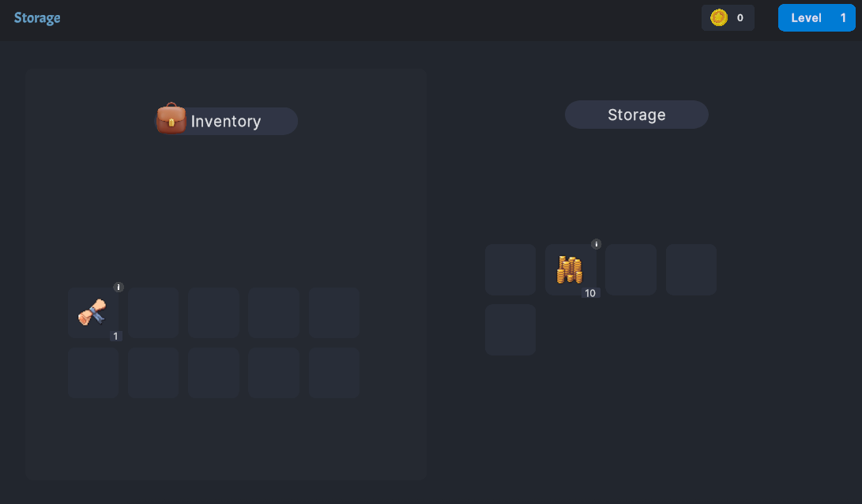Click the Level 1 button
The width and height of the screenshot is (862, 504).
[816, 17]
